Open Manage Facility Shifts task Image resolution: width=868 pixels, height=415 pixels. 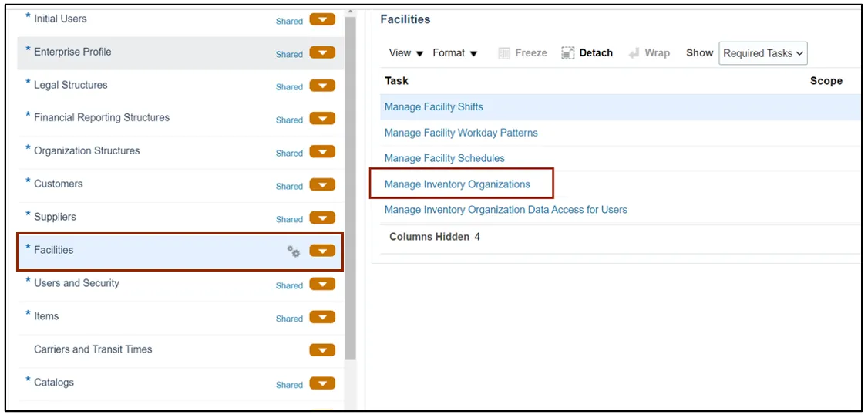pyautogui.click(x=433, y=107)
